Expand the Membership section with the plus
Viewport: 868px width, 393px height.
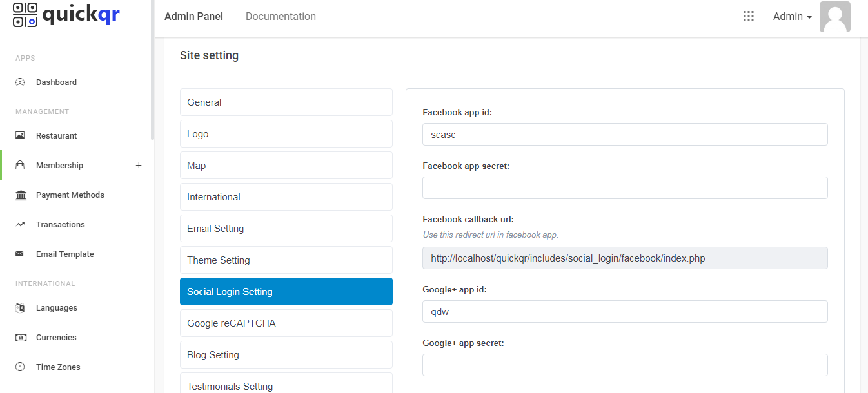pyautogui.click(x=139, y=165)
